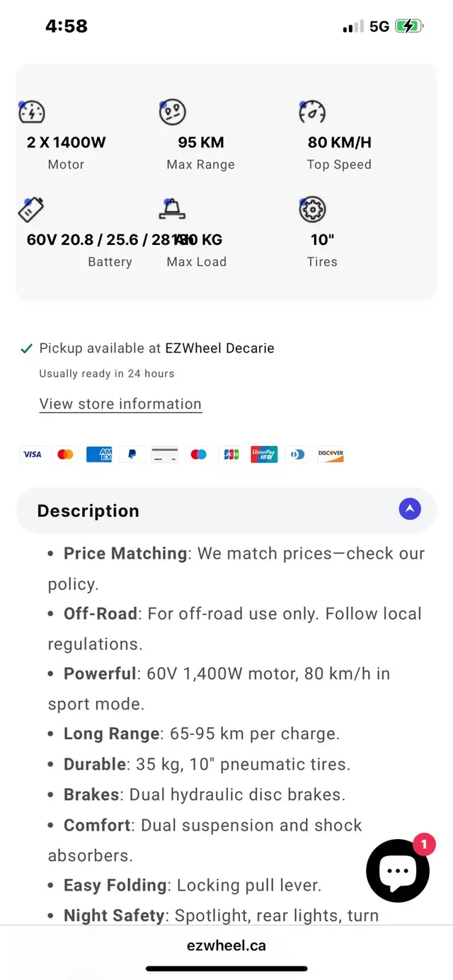Tap the Mastercard payment icon
This screenshot has height=980, width=453.
pos(65,455)
